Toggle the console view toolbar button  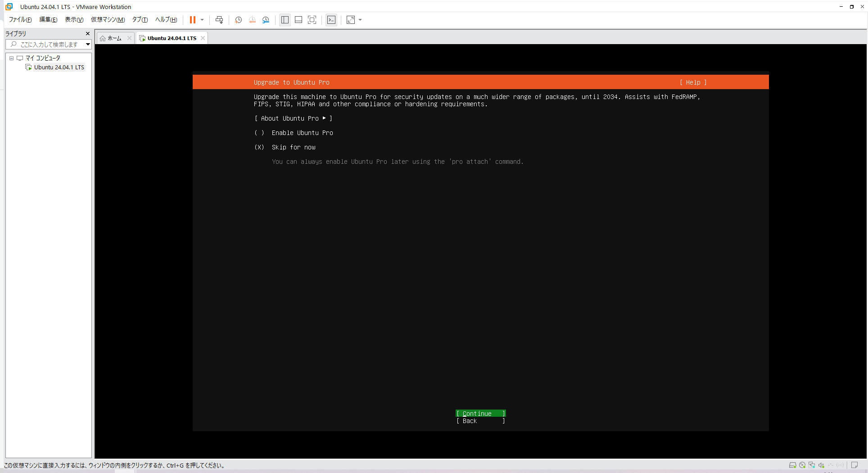pos(331,20)
